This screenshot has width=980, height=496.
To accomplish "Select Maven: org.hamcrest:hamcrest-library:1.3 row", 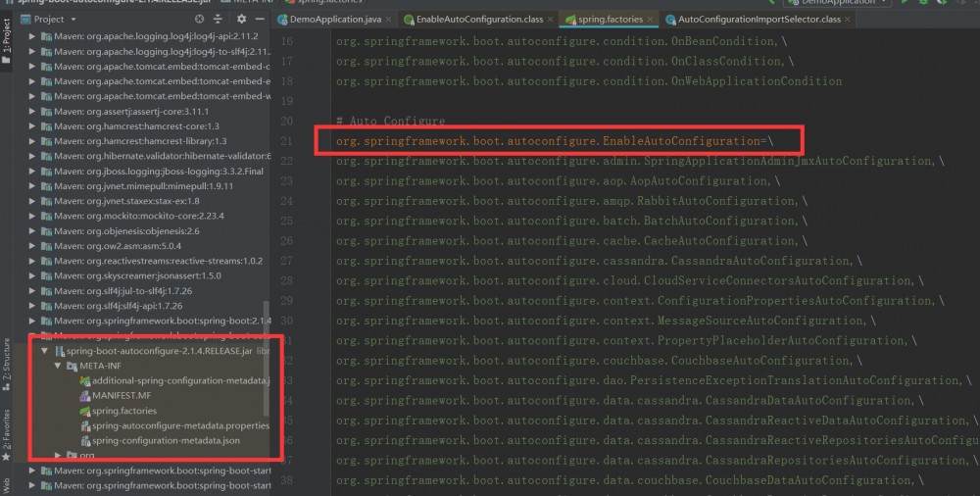I will point(140,141).
